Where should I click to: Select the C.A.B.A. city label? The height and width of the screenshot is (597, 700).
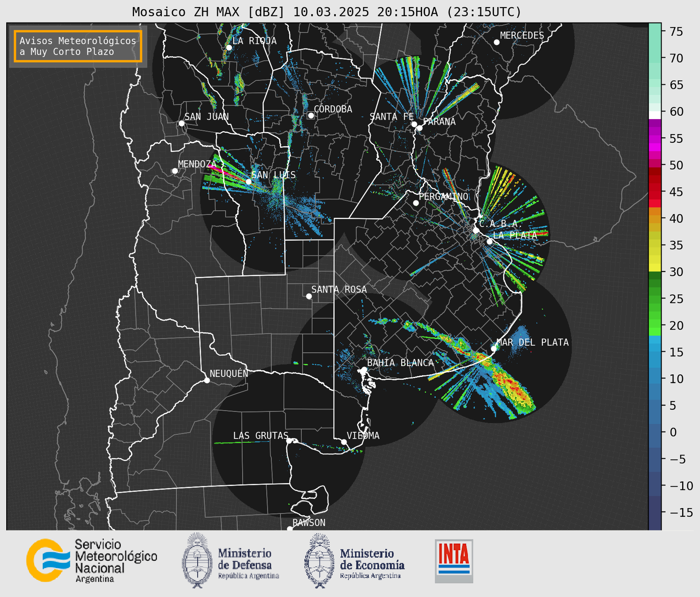point(501,224)
